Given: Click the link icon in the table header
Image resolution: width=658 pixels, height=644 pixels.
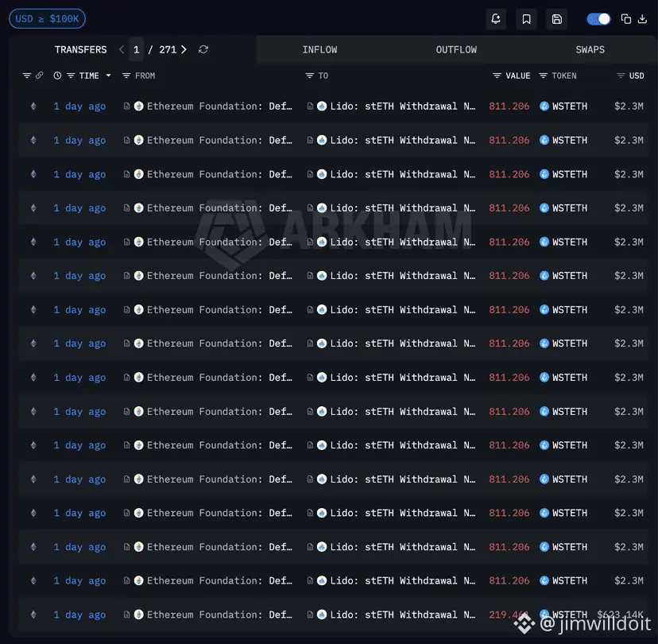Looking at the screenshot, I should [x=40, y=76].
